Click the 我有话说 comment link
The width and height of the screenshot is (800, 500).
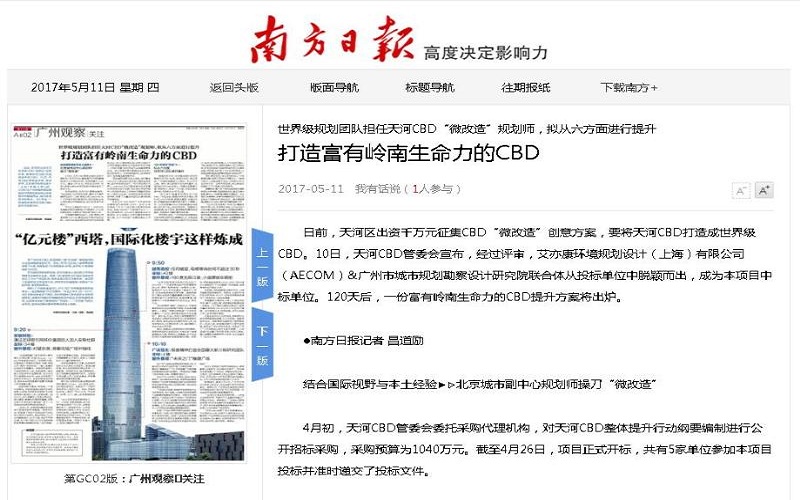click(x=378, y=189)
